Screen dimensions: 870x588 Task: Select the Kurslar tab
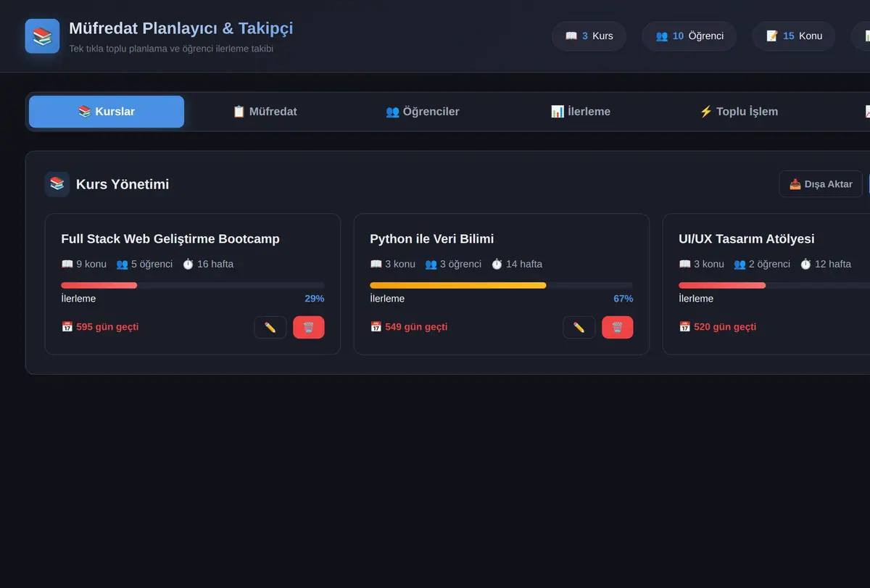click(107, 112)
